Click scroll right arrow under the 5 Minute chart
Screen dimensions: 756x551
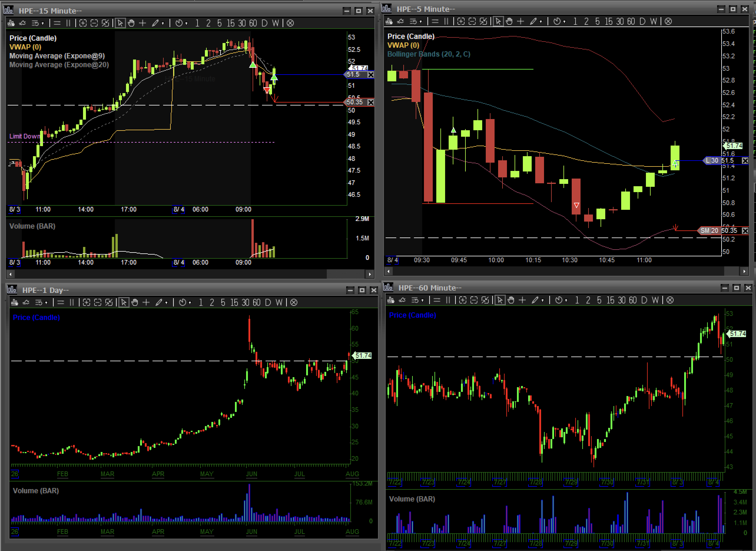(744, 271)
